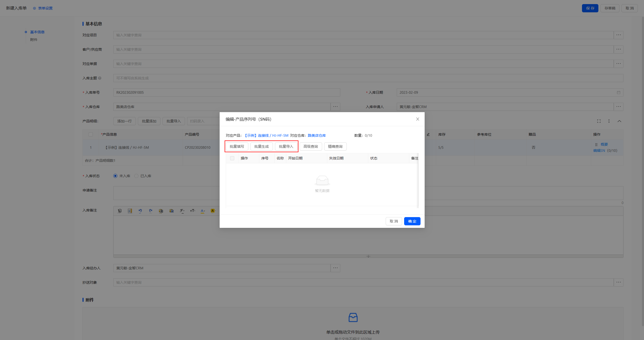This screenshot has height=340, width=644.
Task: Open the 入库仓库 picker ellipsis button
Action: click(335, 107)
